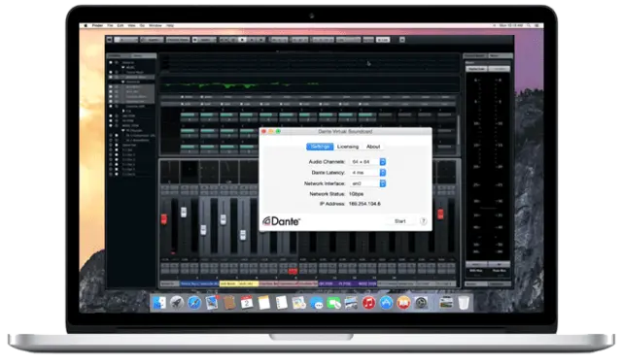Image resolution: width=622 pixels, height=364 pixels.
Task: Click the Network Status value 1Gbps
Action: pos(356,194)
